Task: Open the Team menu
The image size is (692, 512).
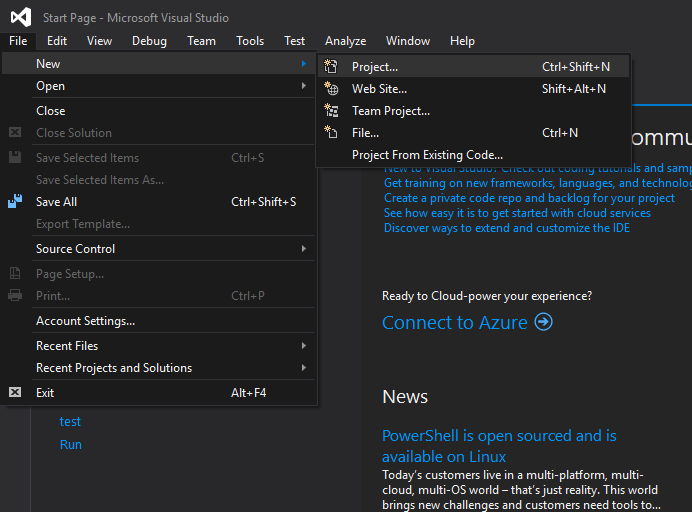Action: coord(201,41)
